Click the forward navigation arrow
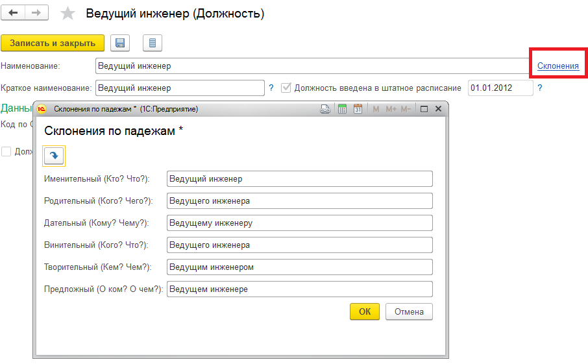 pos(37,14)
